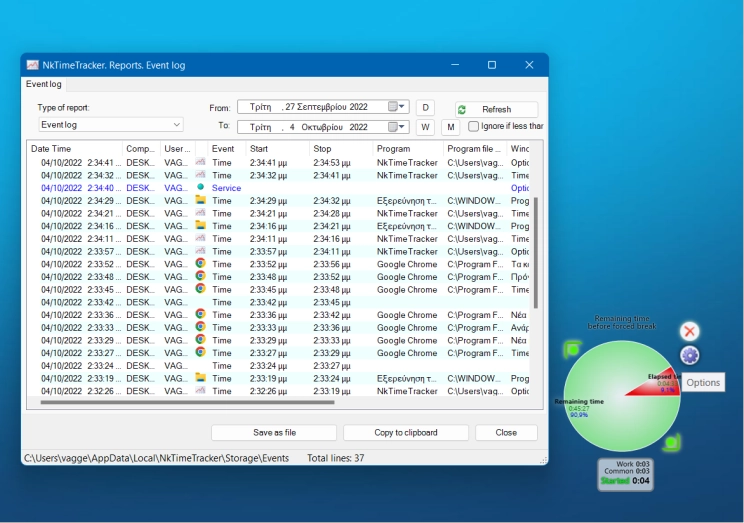
Task: Click the folder icon in the 2:34:29 row
Action: pyautogui.click(x=201, y=200)
